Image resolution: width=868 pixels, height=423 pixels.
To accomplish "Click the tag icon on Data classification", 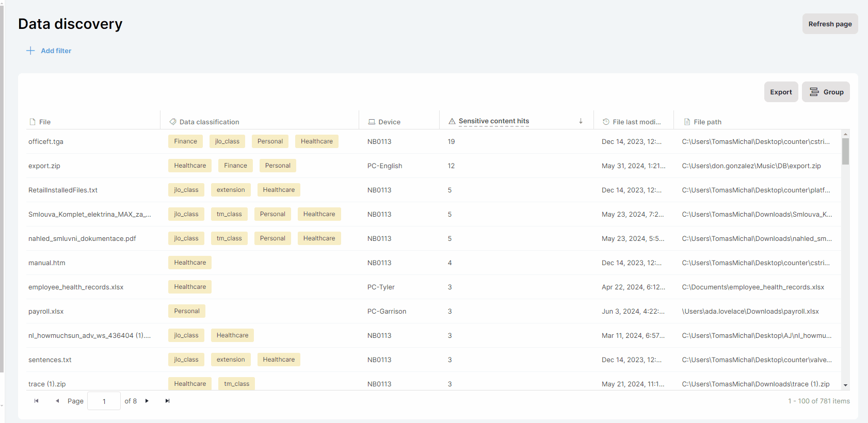I will tap(173, 122).
